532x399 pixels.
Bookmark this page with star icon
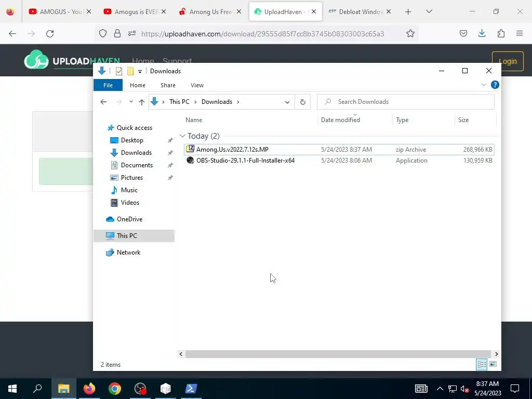click(410, 33)
